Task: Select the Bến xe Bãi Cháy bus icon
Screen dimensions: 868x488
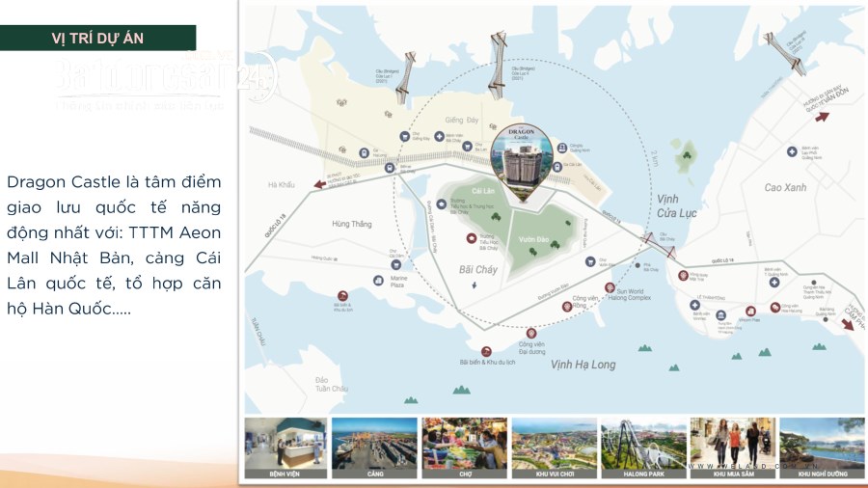Action: (390, 167)
